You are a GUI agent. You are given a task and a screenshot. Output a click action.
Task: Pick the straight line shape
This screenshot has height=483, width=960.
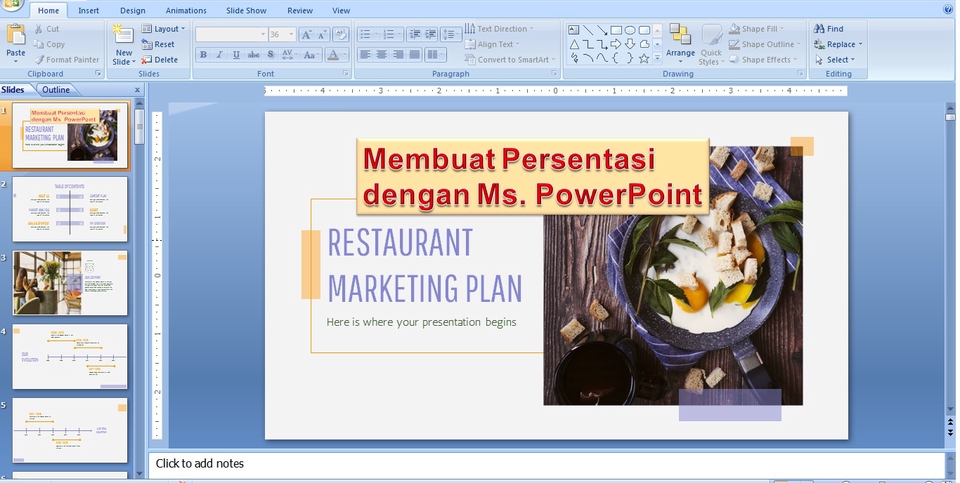[x=588, y=29]
